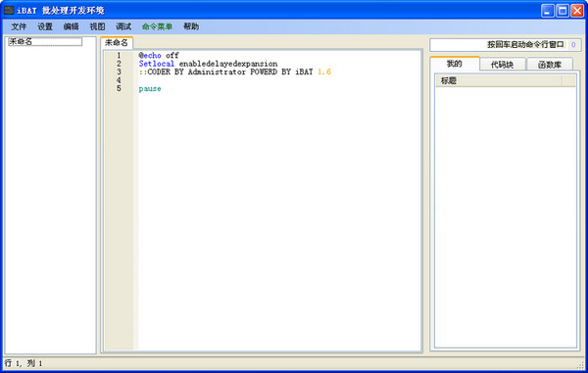Open the 文件 menu
The width and height of the screenshot is (588, 373).
coord(19,26)
